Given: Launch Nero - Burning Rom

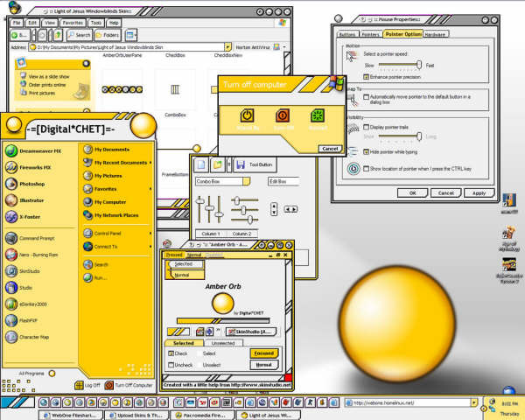Looking at the screenshot, I should [31, 255].
